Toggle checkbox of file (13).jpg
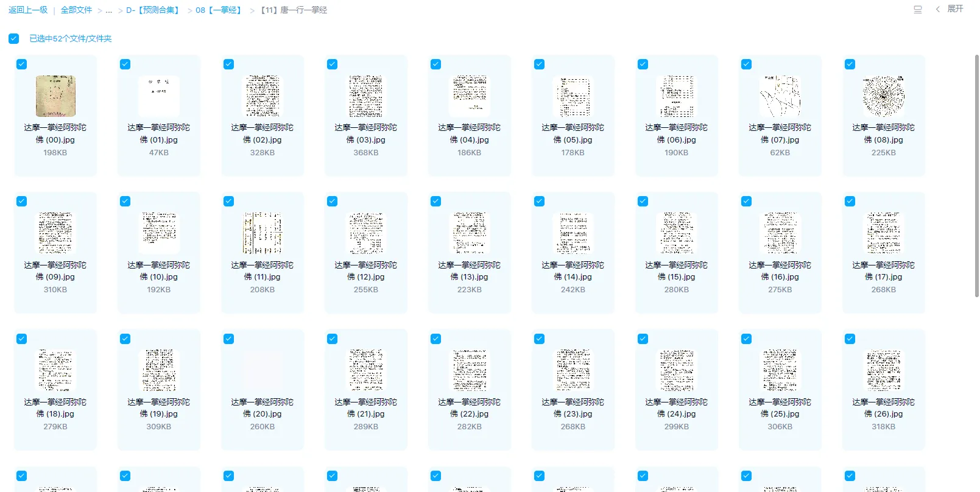 coord(435,201)
